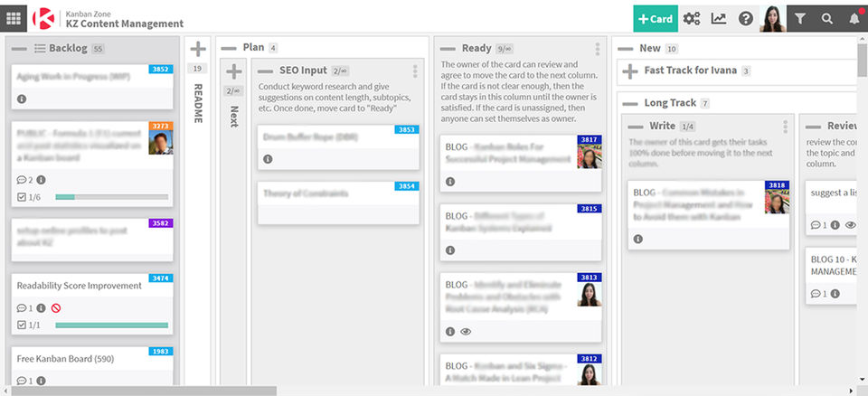This screenshot has height=396, width=868.
Task: Click the filter funnel icon
Action: [800, 18]
